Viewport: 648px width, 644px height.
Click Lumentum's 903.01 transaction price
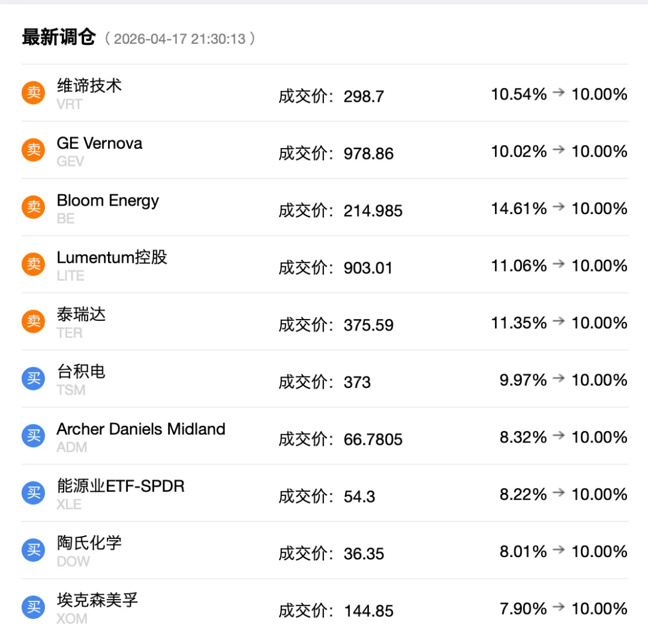click(368, 268)
